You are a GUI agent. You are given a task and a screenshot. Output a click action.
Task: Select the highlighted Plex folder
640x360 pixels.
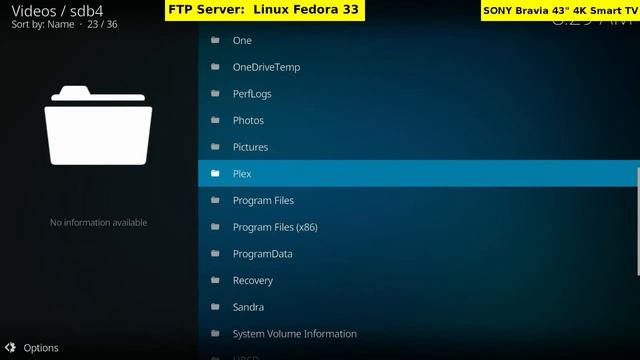(x=419, y=173)
